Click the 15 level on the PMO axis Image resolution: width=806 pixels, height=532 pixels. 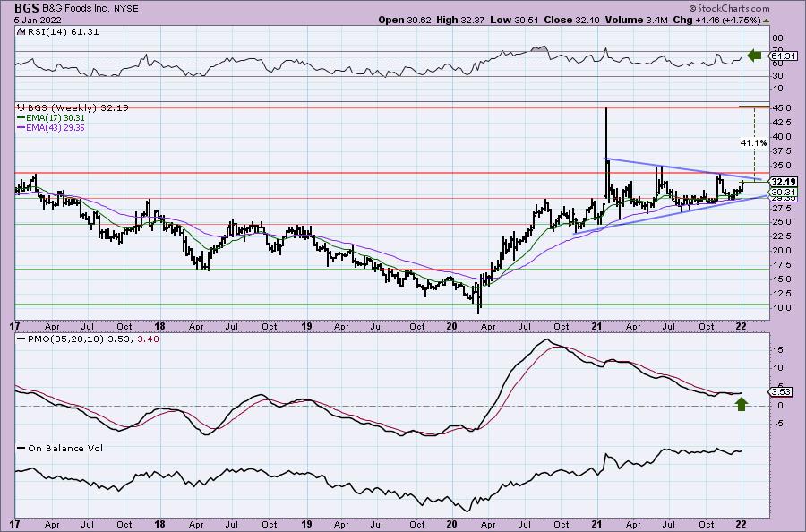click(x=777, y=350)
